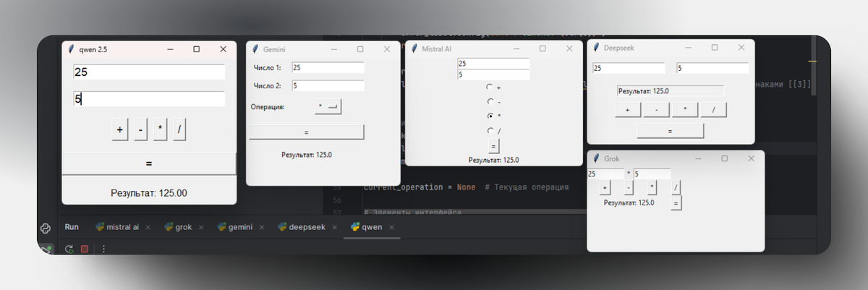Click the feather icon in Mistral AI title bar
The height and width of the screenshot is (290, 868).
pos(414,48)
